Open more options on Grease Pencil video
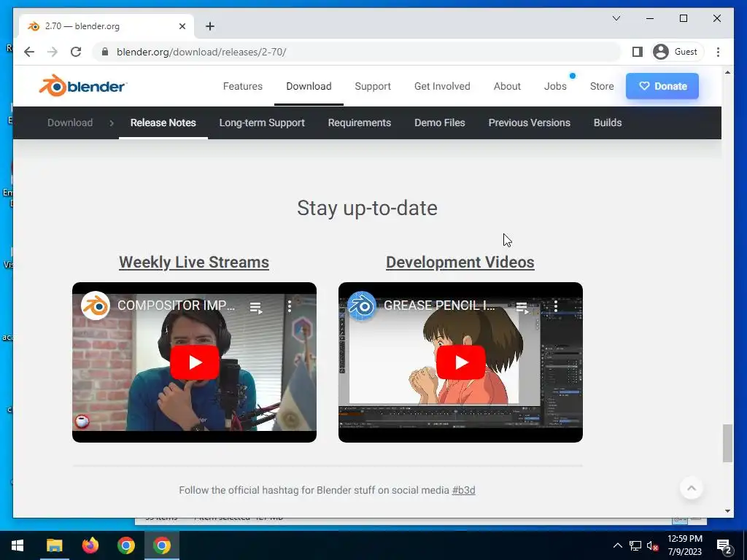This screenshot has height=560, width=747. (x=555, y=306)
